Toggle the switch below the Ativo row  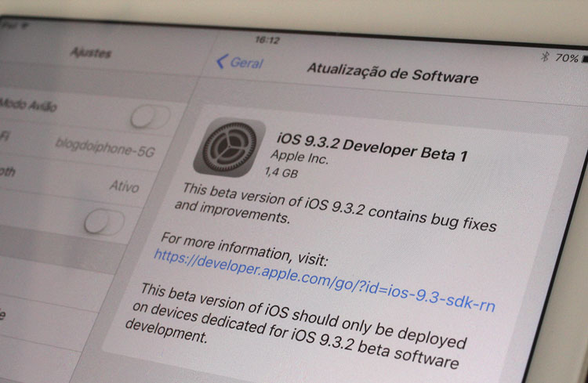[x=104, y=222]
